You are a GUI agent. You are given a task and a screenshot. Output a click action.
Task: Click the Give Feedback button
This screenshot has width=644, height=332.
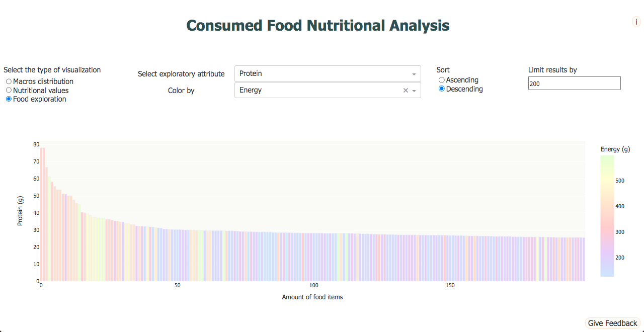(x=612, y=323)
